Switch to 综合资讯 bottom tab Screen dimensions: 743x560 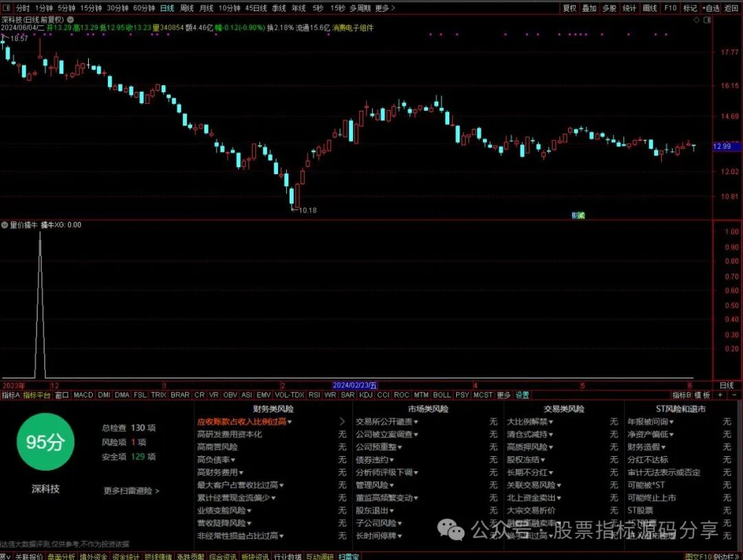point(222,556)
